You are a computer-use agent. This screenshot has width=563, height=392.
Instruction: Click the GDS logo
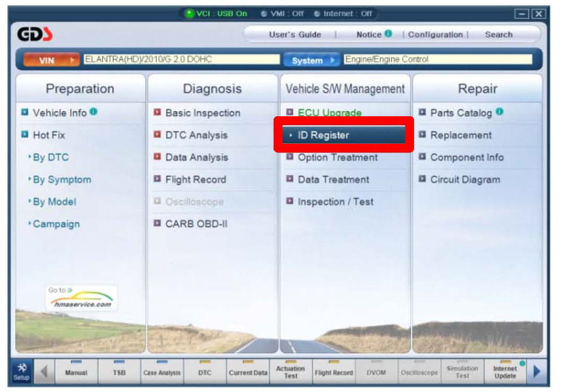click(35, 35)
